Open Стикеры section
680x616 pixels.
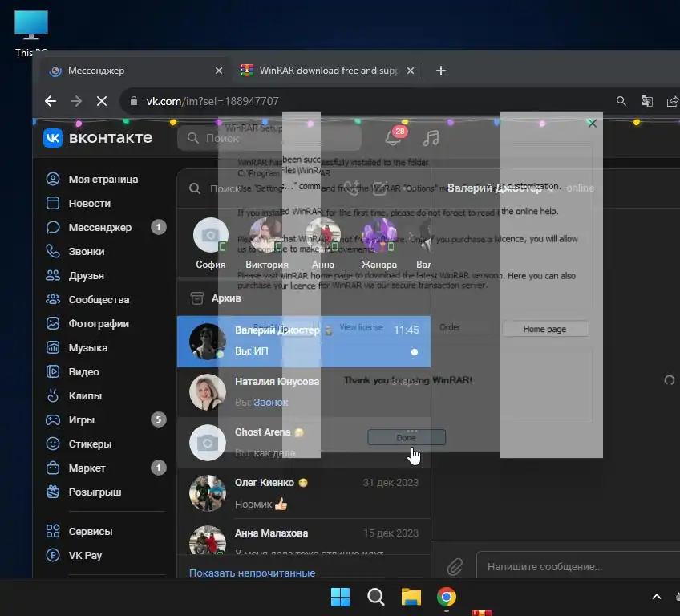tap(79, 444)
